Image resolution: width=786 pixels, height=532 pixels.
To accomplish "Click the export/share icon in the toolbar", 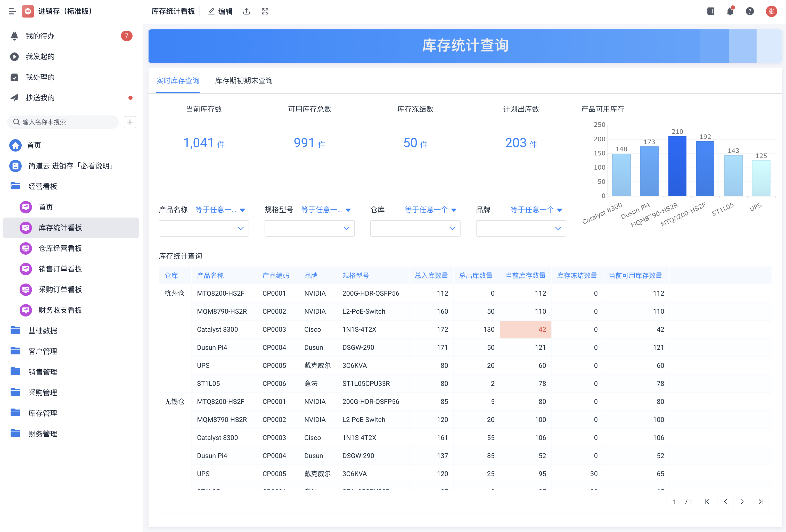I will 247,11.
